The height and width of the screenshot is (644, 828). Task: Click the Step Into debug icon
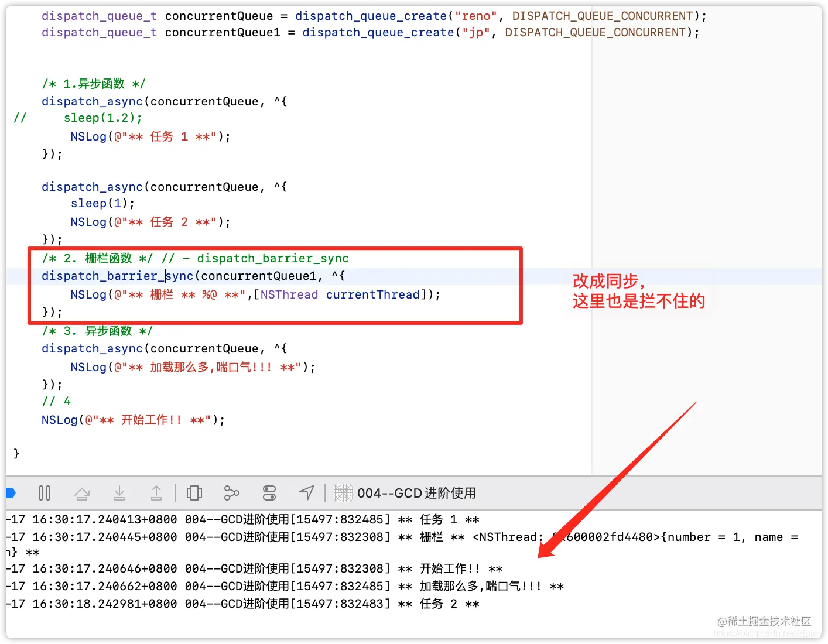pyautogui.click(x=119, y=493)
